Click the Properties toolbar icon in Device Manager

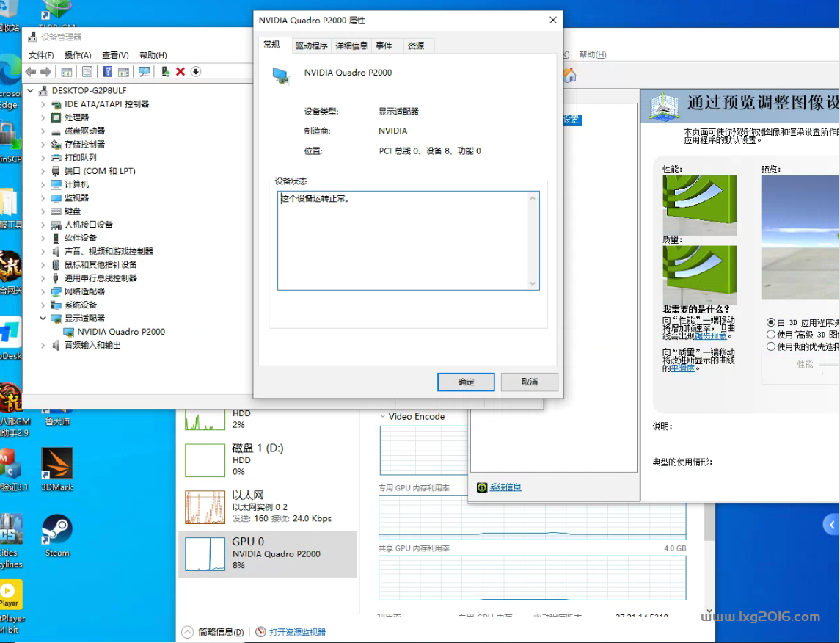[87, 72]
